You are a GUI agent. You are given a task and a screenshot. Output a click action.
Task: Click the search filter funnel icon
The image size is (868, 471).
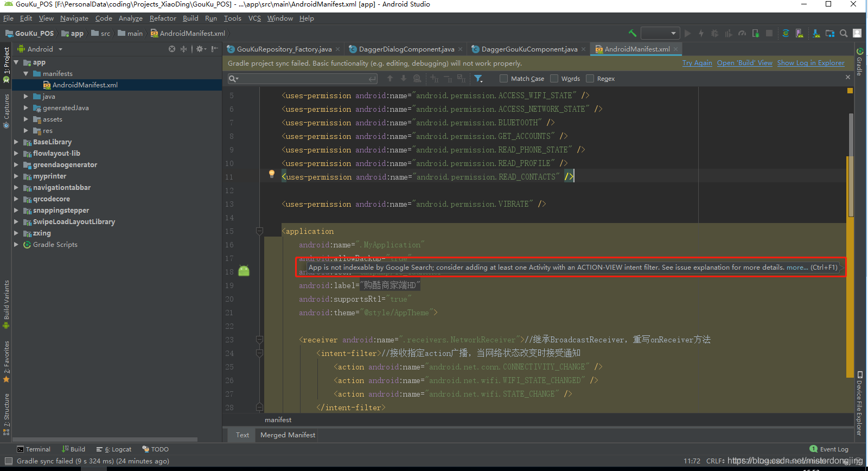478,78
